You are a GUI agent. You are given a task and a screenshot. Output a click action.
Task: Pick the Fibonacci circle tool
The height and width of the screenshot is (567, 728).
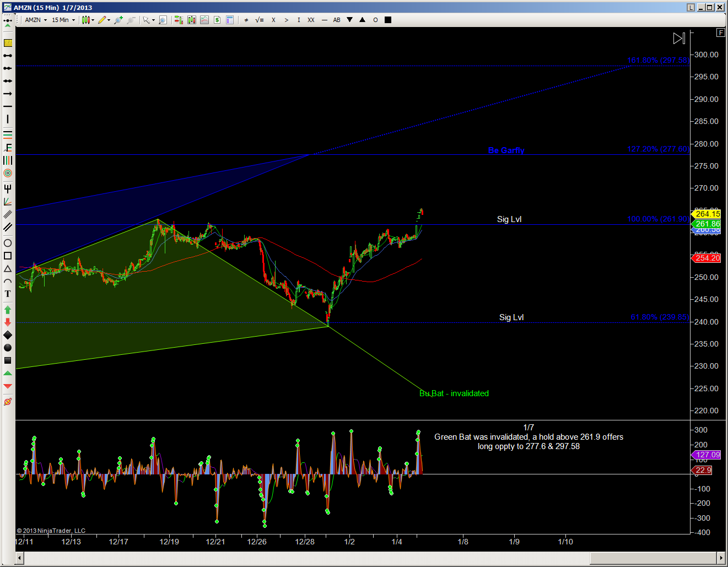click(8, 173)
